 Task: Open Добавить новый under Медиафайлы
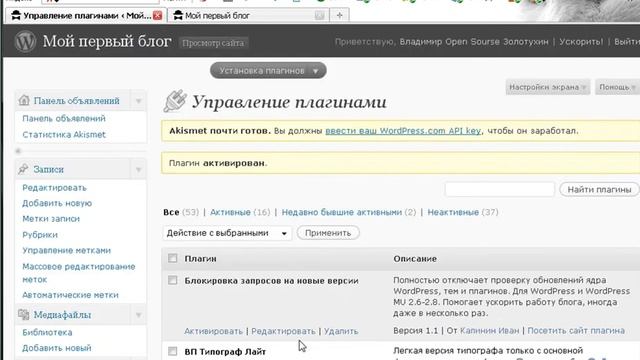(57, 348)
